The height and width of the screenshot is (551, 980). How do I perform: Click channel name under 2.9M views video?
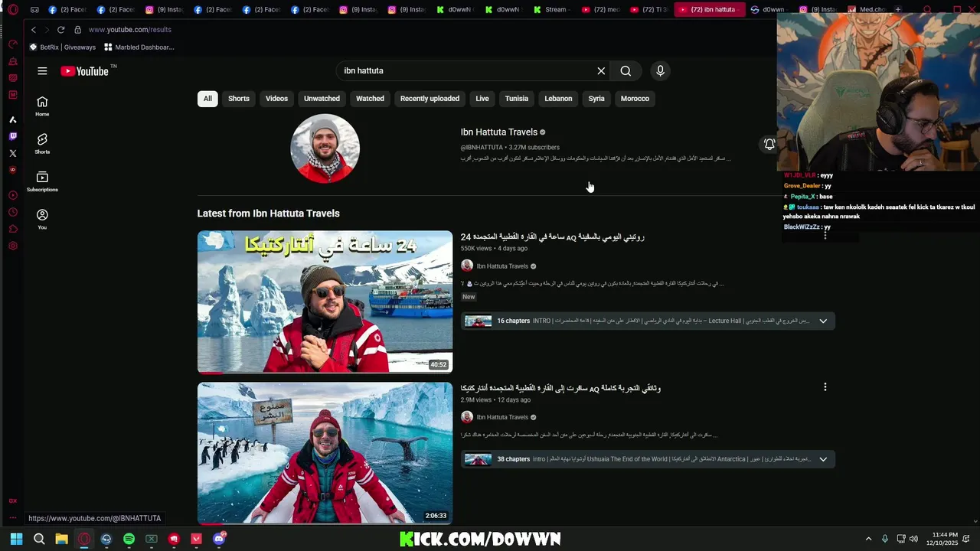click(502, 417)
